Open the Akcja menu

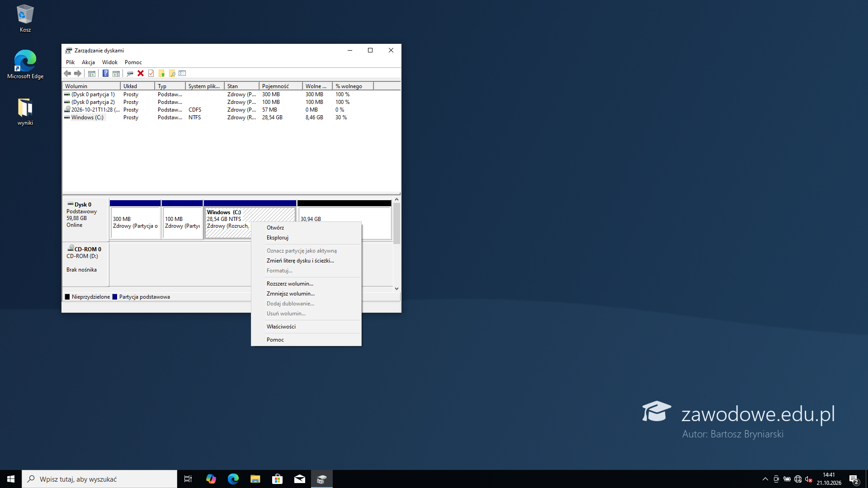click(x=88, y=62)
